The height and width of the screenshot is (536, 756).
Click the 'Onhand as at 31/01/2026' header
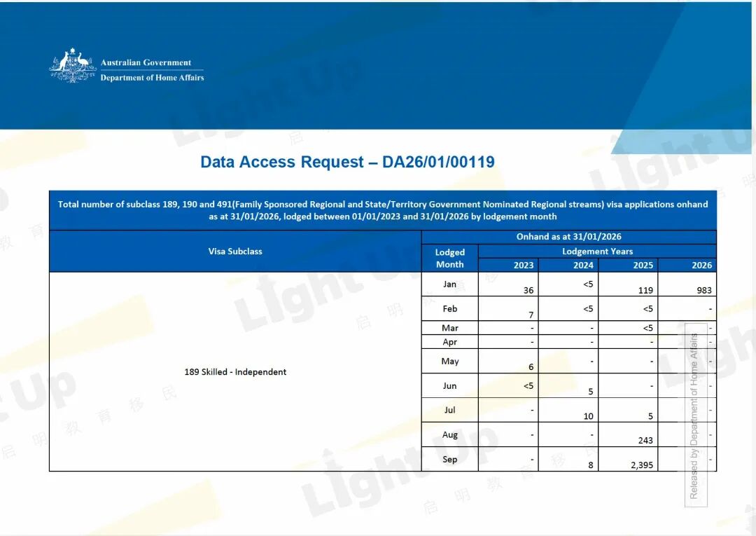tap(568, 236)
